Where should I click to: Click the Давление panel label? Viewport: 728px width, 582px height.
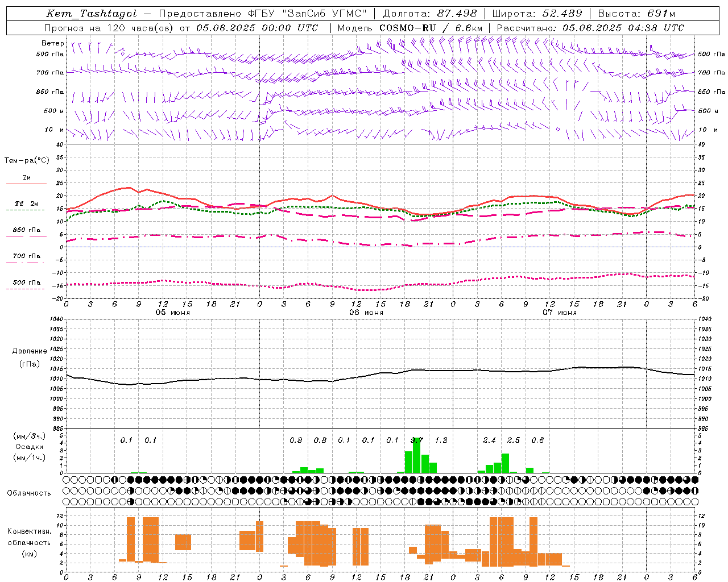tap(30, 351)
